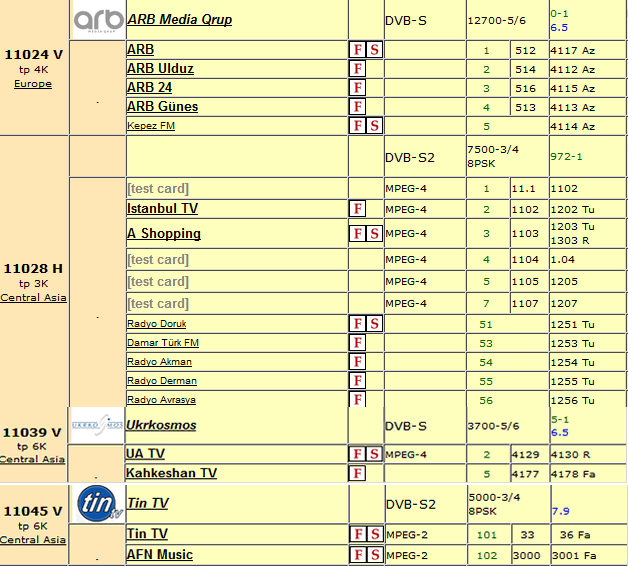Viewport: 628px width, 567px height.
Task: Click the S icon beside A Shopping
Action: 374,233
